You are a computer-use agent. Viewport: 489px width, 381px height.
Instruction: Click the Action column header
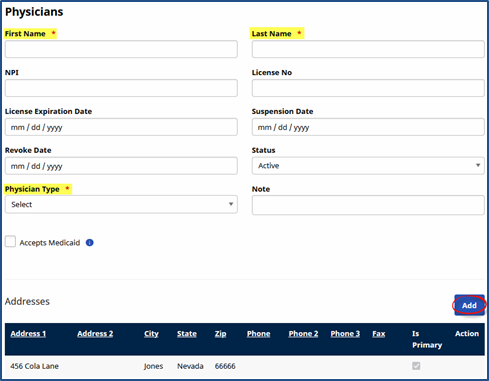point(467,334)
